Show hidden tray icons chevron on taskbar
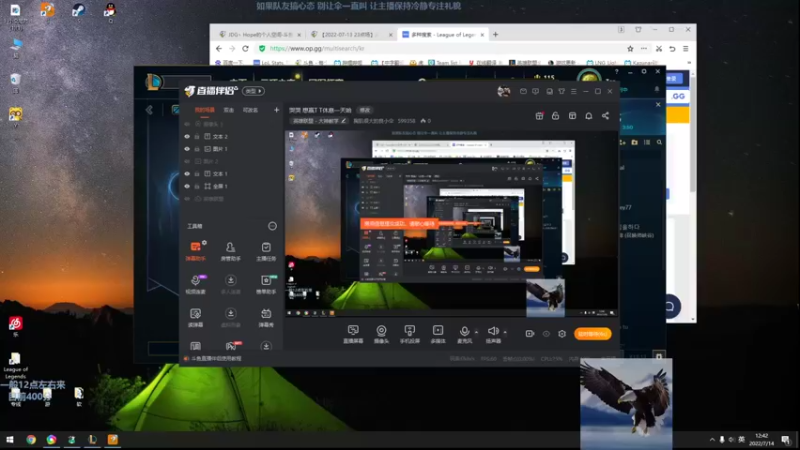The height and width of the screenshot is (450, 800). (x=712, y=439)
